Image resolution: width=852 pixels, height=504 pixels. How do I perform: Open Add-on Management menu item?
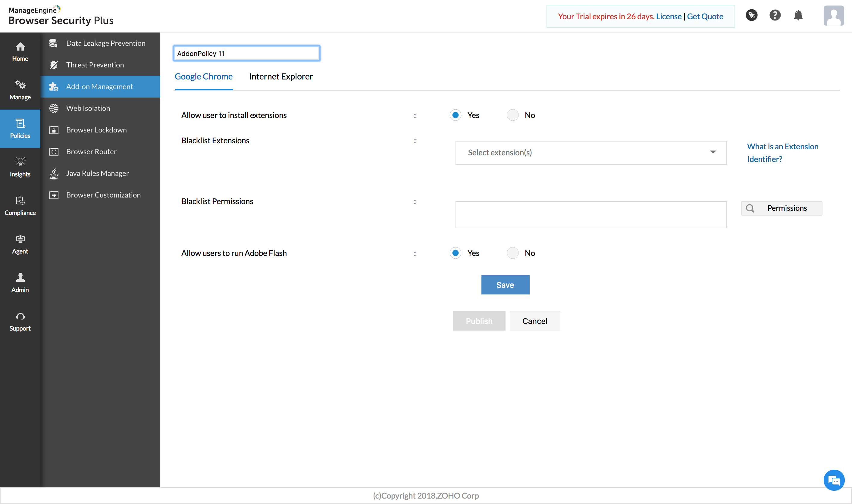100,87
